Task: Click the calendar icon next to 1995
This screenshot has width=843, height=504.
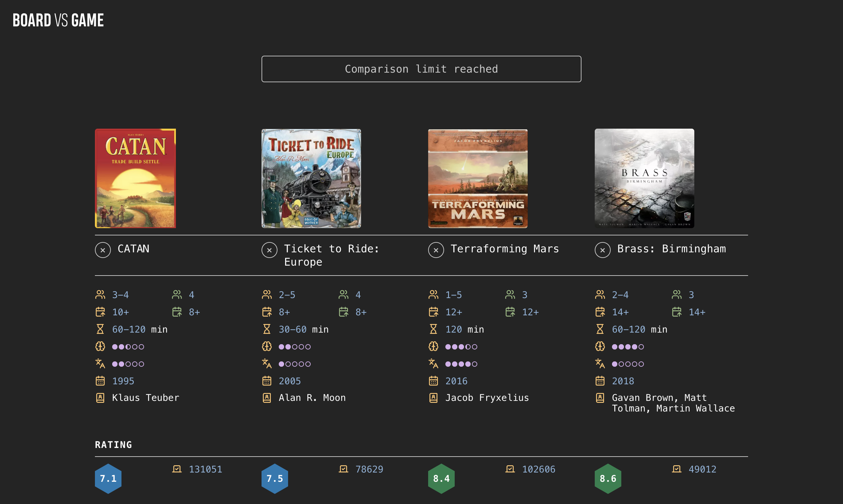Action: pos(100,381)
